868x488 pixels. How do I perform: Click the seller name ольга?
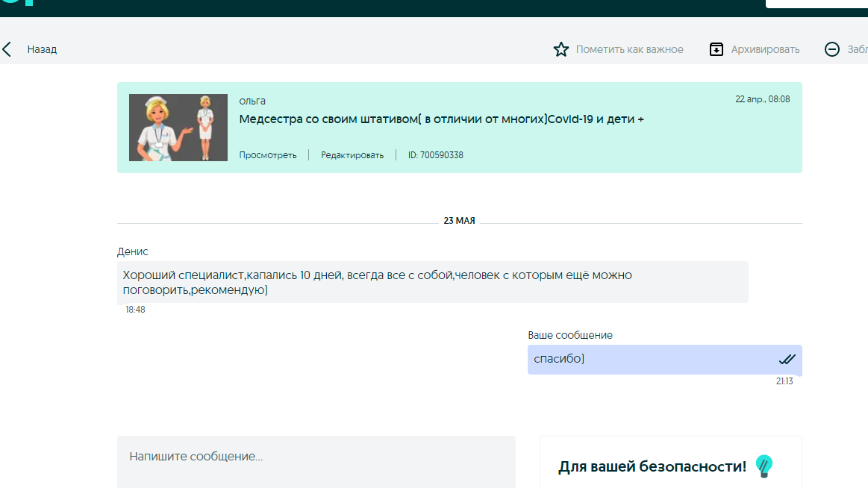tap(252, 101)
